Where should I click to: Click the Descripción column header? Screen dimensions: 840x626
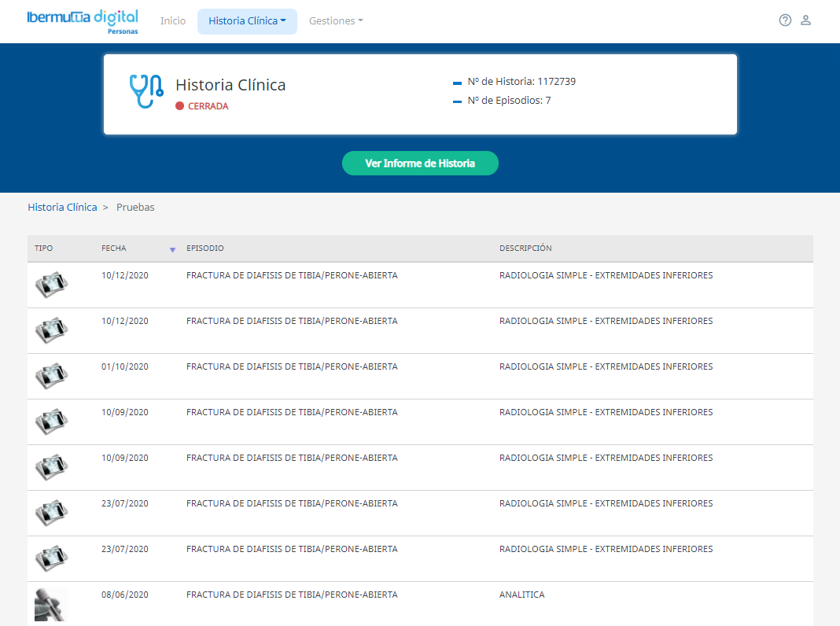click(x=525, y=249)
